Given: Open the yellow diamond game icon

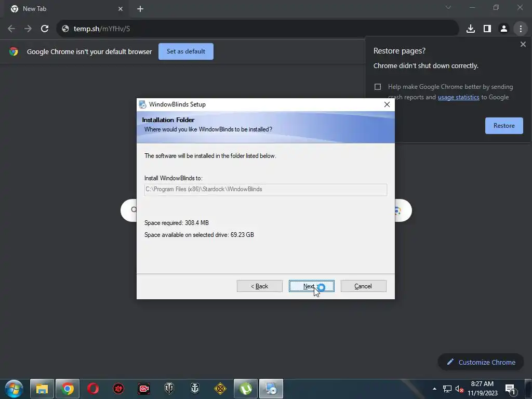Looking at the screenshot, I should pyautogui.click(x=220, y=389).
